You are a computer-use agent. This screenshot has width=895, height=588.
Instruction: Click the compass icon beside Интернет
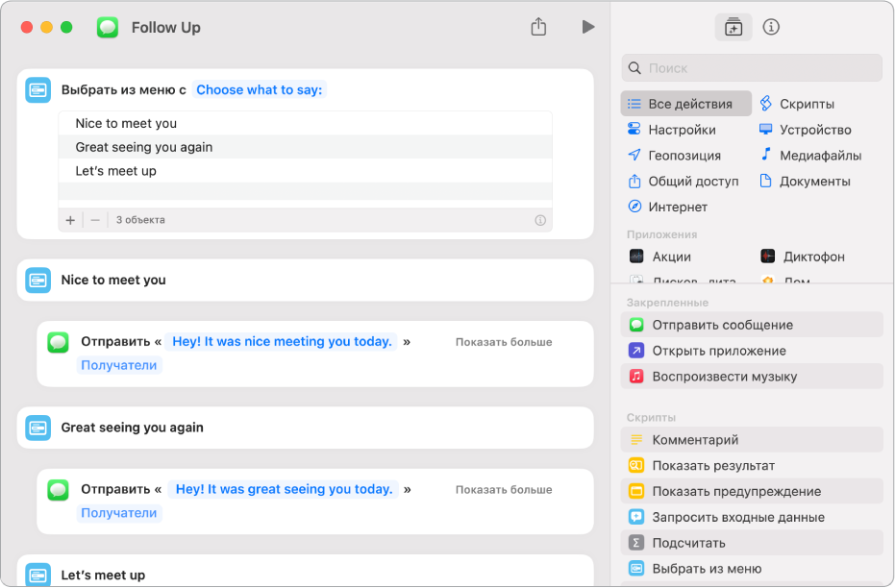click(634, 206)
